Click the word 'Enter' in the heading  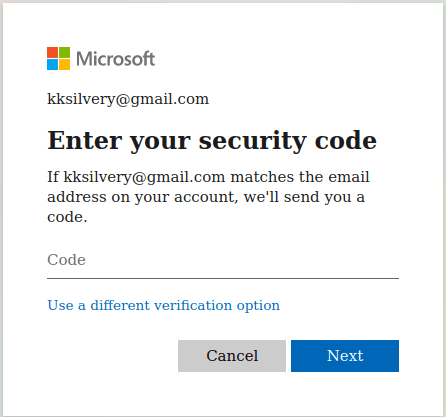[85, 141]
